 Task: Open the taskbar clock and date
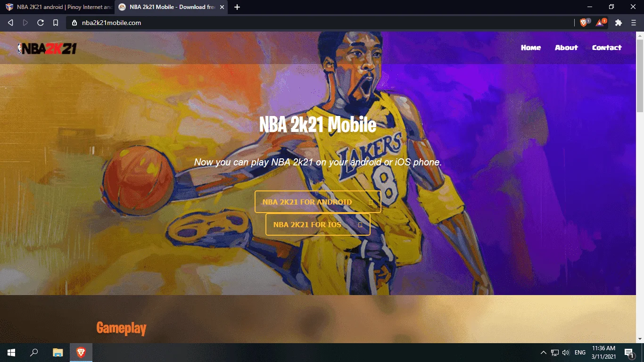click(604, 353)
